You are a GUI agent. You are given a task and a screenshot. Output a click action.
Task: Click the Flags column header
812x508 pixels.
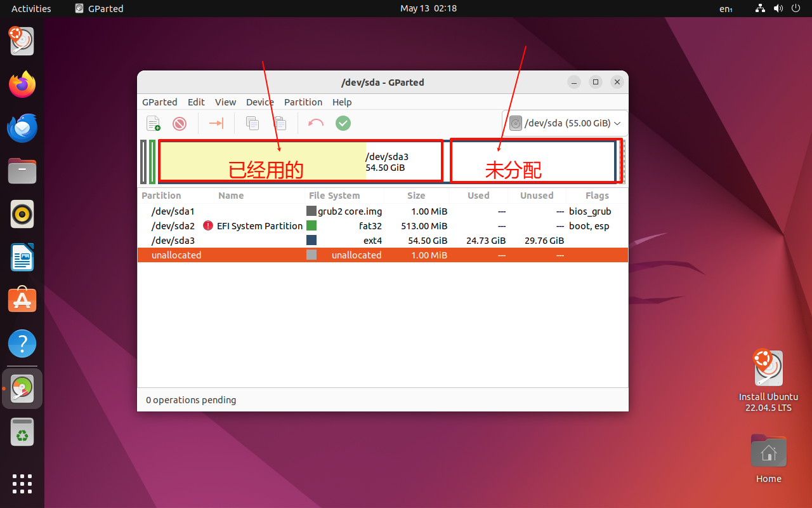597,196
